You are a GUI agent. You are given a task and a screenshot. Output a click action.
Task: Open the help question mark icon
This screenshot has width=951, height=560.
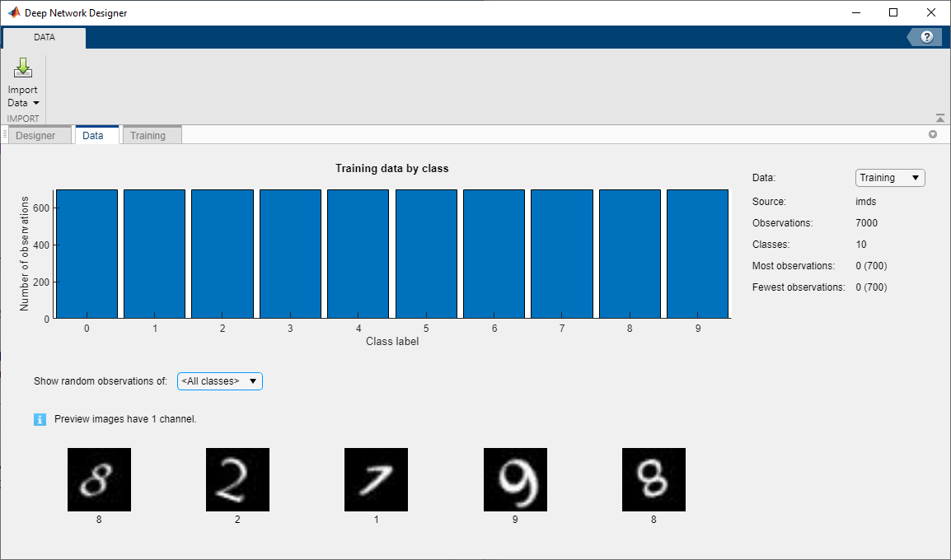925,36
